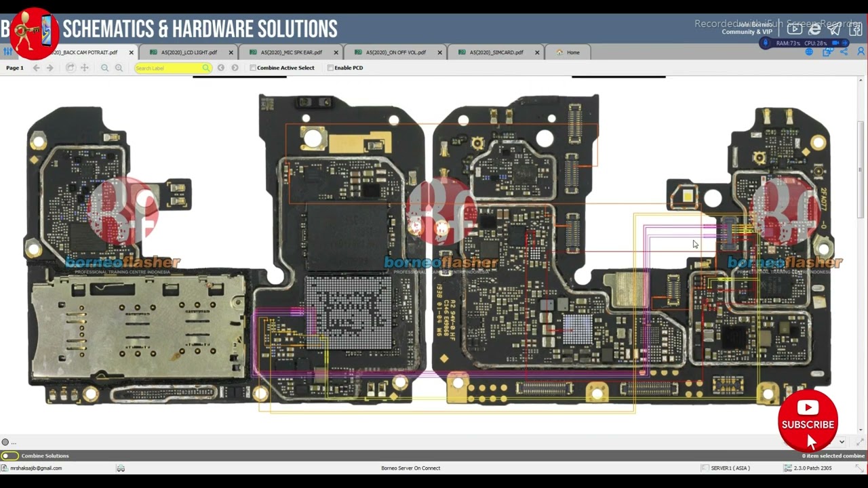Click the globe language icon
Viewport: 868px width, 488px height.
809,52
